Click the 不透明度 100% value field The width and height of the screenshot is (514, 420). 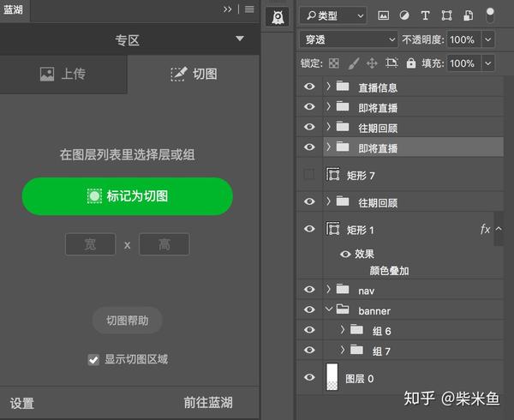click(x=463, y=39)
